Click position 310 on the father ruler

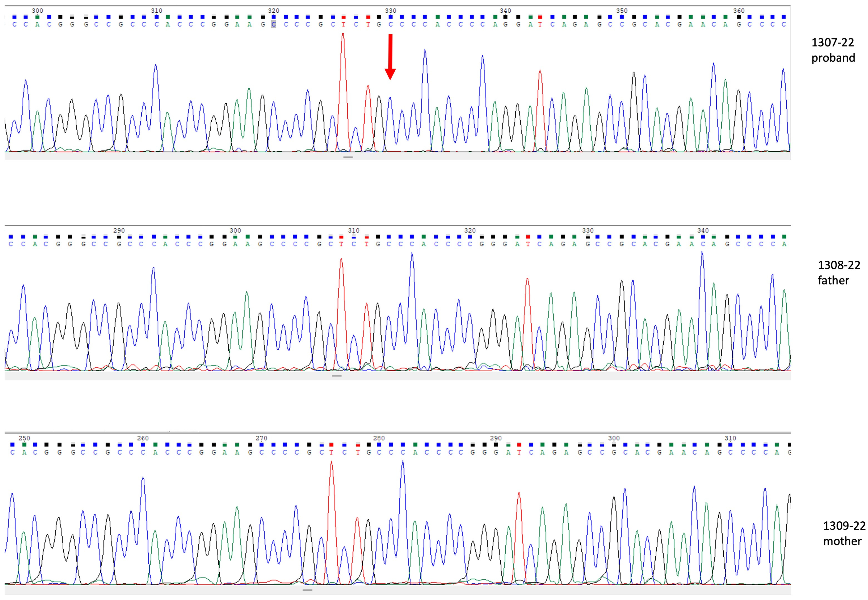coord(354,231)
